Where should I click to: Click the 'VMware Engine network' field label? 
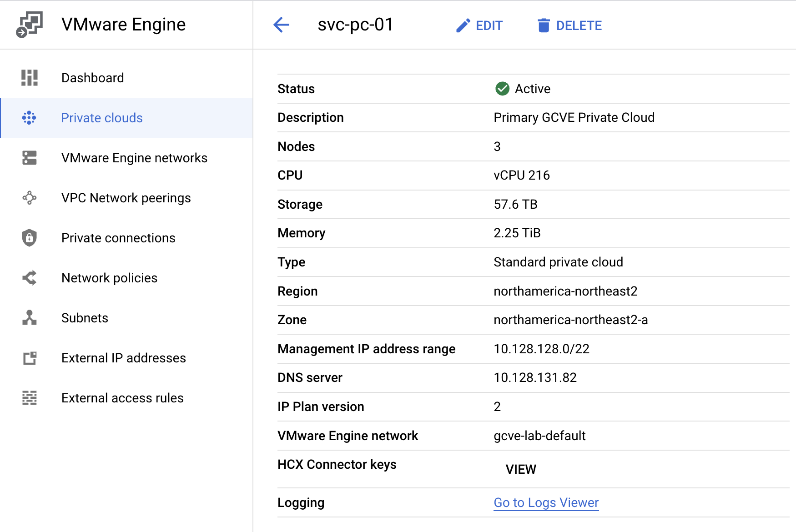click(348, 436)
